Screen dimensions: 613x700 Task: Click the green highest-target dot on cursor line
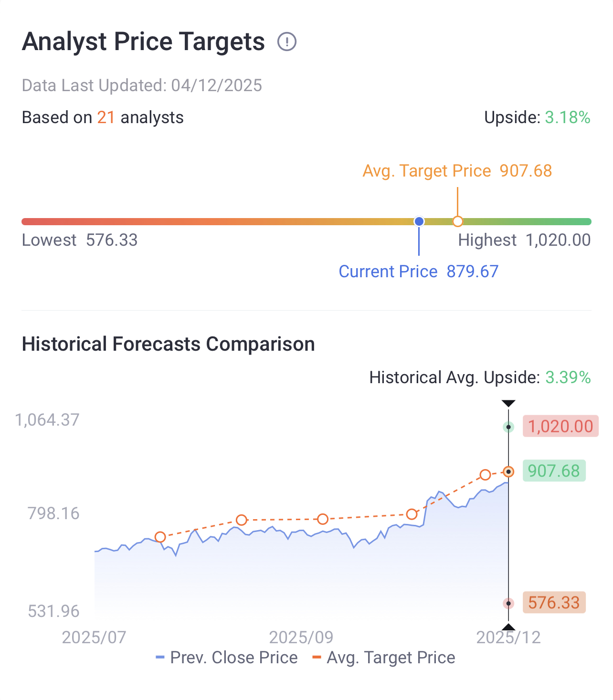(509, 427)
